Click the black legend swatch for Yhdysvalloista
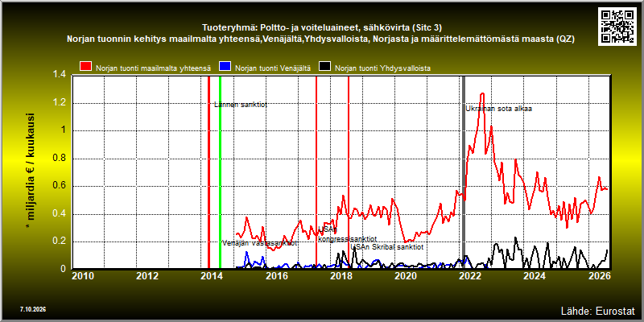The image size is (644, 322). pos(325,67)
